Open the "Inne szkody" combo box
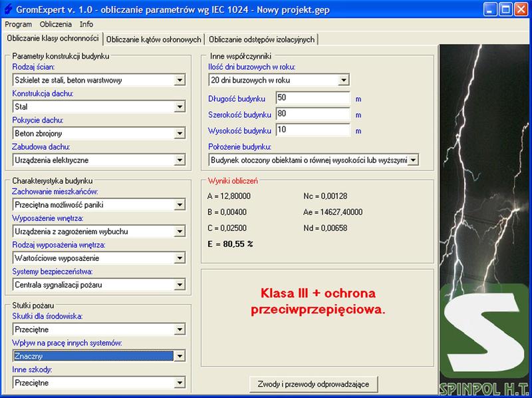Image resolution: width=532 pixels, height=398 pixels. pos(180,382)
